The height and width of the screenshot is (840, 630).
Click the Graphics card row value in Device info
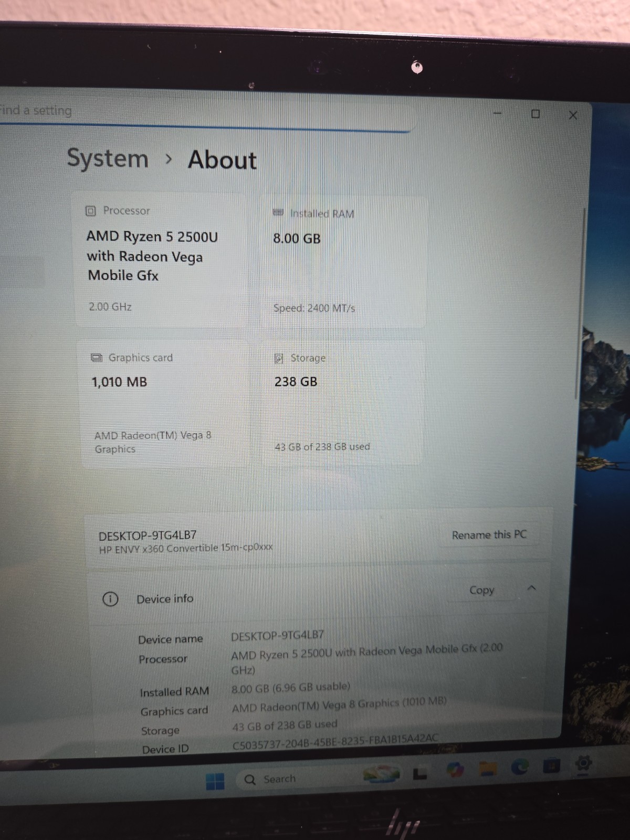(339, 705)
